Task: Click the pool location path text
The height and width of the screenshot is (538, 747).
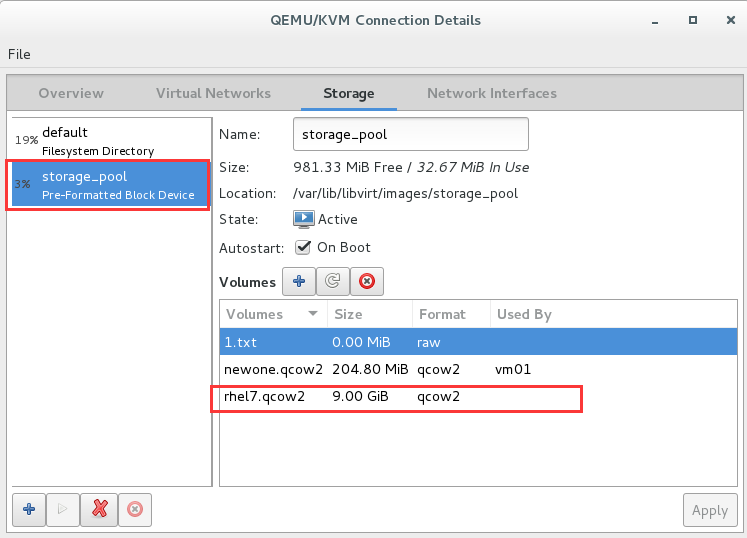Action: coord(405,193)
